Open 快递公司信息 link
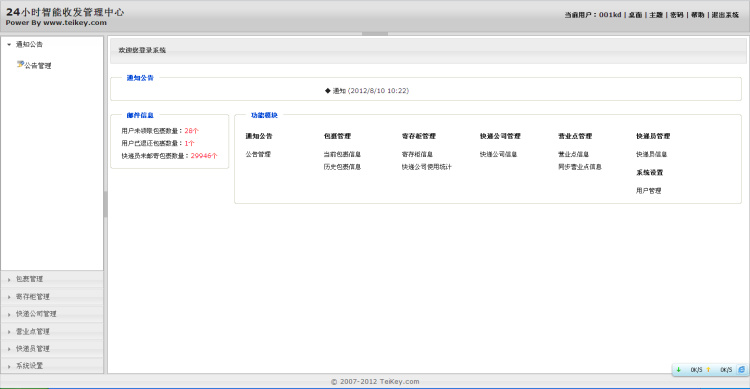 click(x=498, y=154)
